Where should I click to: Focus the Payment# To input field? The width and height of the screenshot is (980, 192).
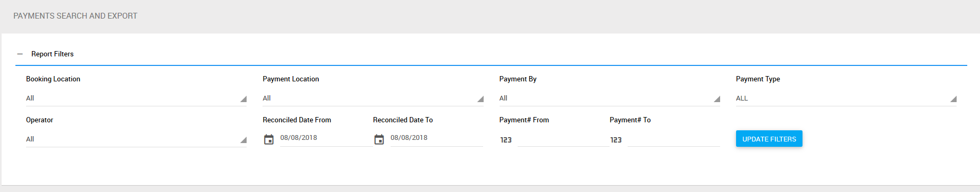pyautogui.click(x=674, y=139)
